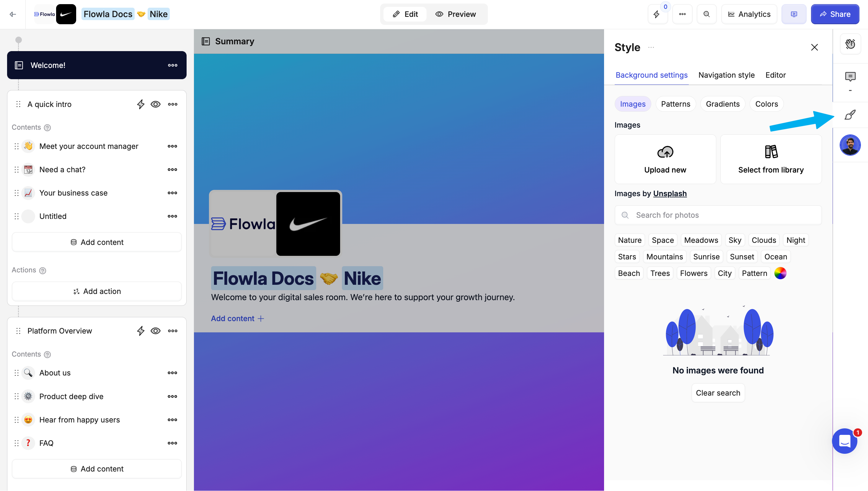The image size is (868, 491).
Task: Open the top bar three-dots menu
Action: 682,14
